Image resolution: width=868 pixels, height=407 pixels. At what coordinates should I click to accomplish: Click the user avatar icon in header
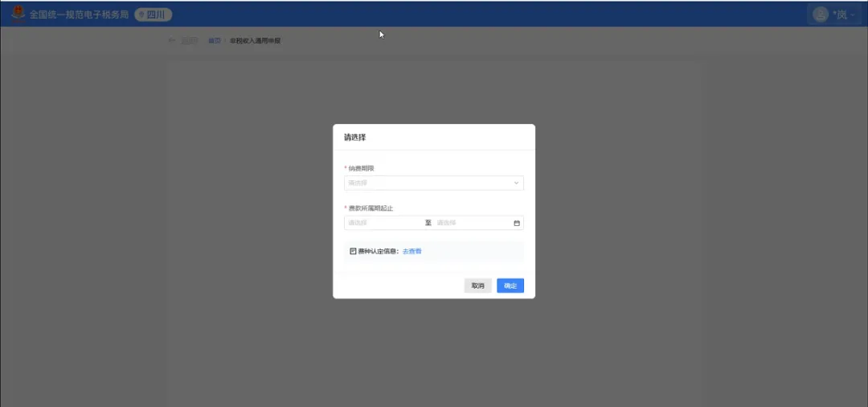820,14
